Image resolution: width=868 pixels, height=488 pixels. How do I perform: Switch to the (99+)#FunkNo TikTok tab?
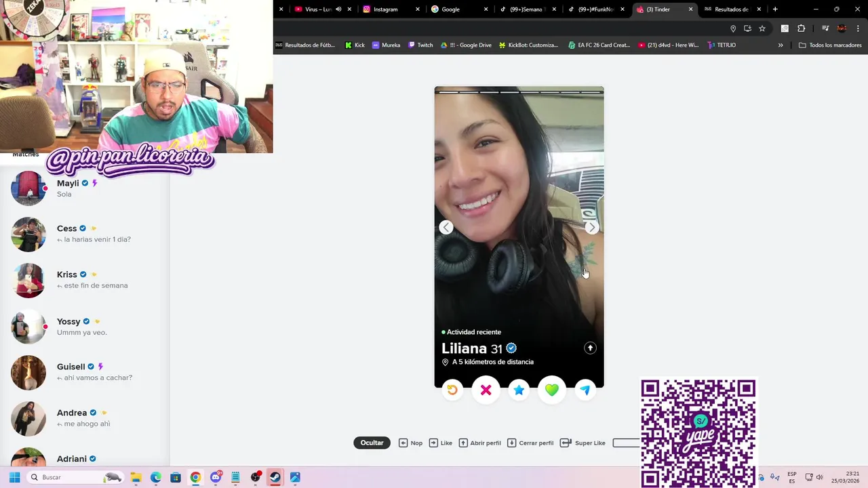click(x=596, y=9)
